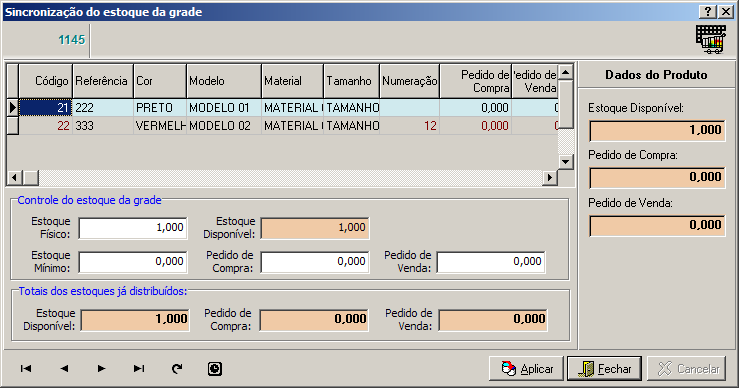Image resolution: width=739 pixels, height=388 pixels.
Task: Go to next record arrow
Action: click(101, 368)
